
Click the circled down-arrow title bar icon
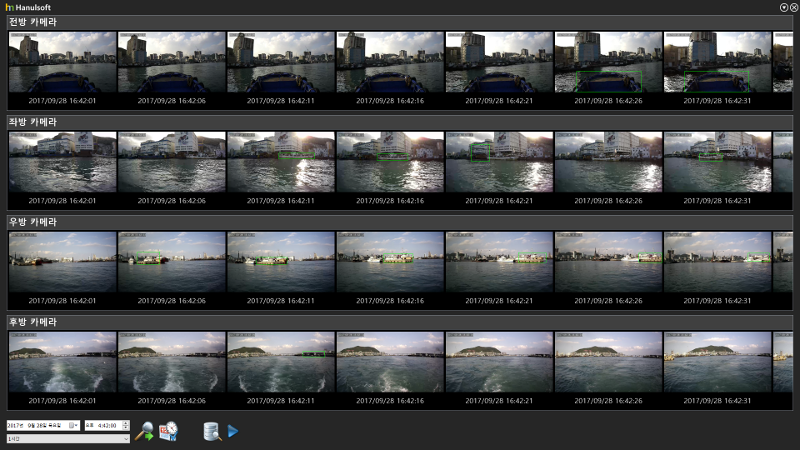coord(783,7)
